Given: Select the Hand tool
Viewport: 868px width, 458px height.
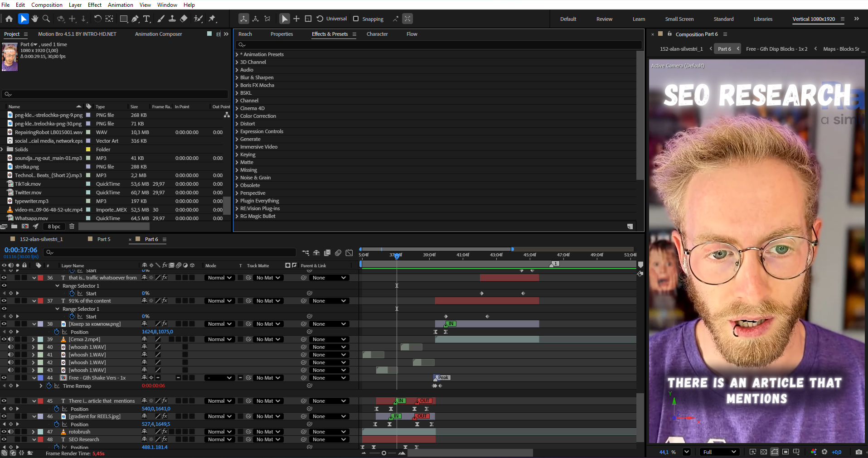Looking at the screenshot, I should [x=34, y=19].
